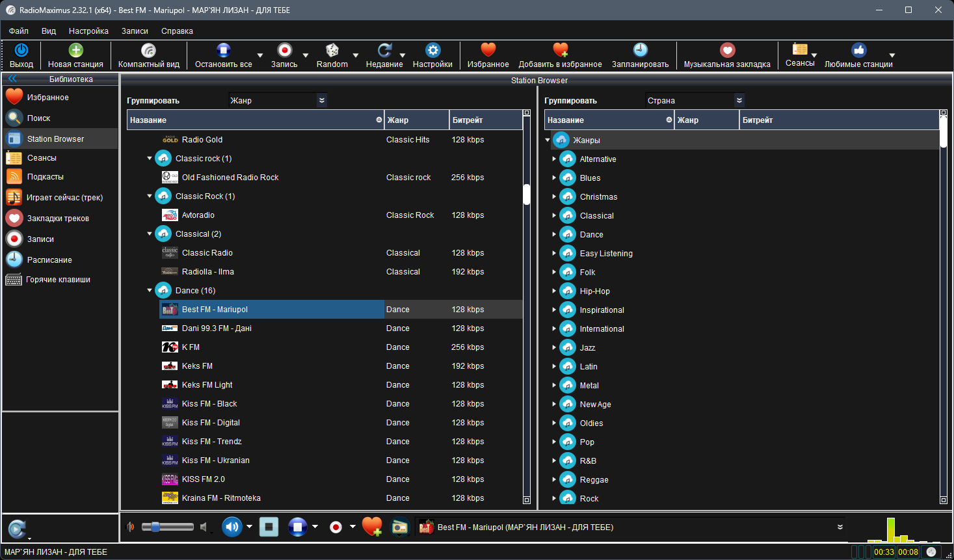Viewport: 954px width, 560px height.
Task: Sort right list by Жанр column header
Action: [x=707, y=120]
